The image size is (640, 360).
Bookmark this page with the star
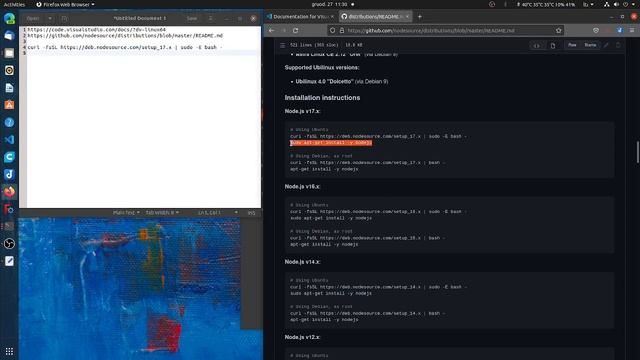[x=558, y=30]
